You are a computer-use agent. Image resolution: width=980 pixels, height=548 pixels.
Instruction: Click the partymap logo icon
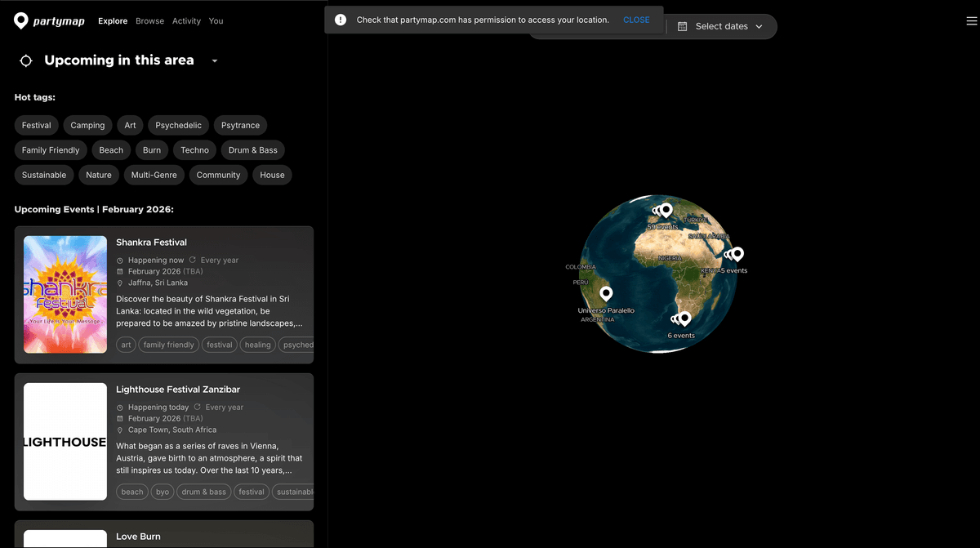(x=21, y=21)
